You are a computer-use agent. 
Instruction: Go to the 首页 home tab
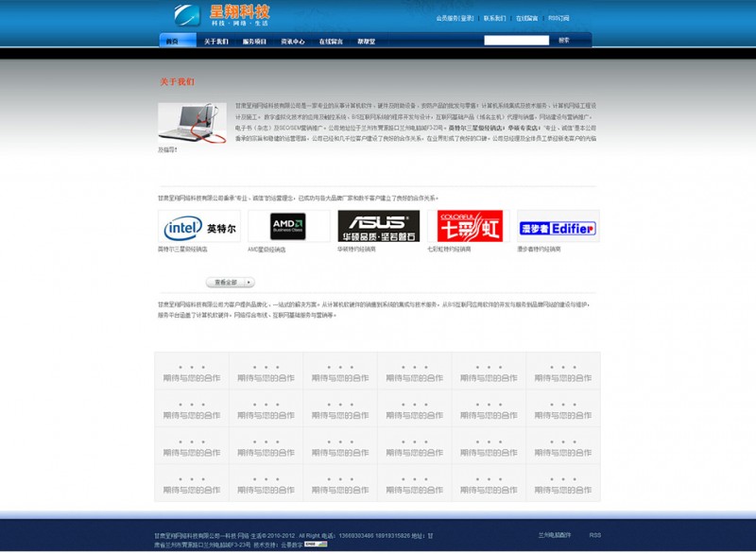coord(172,42)
